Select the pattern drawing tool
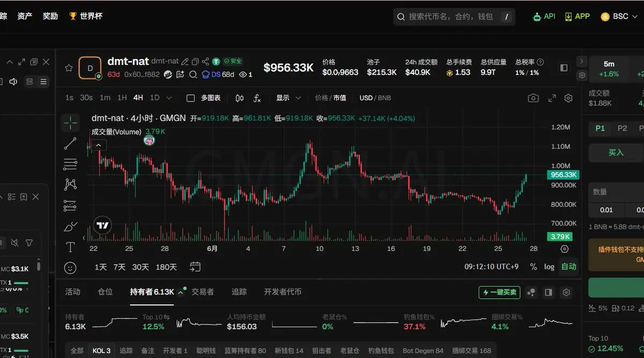Image resolution: width=644 pixels, height=358 pixels. (x=70, y=184)
